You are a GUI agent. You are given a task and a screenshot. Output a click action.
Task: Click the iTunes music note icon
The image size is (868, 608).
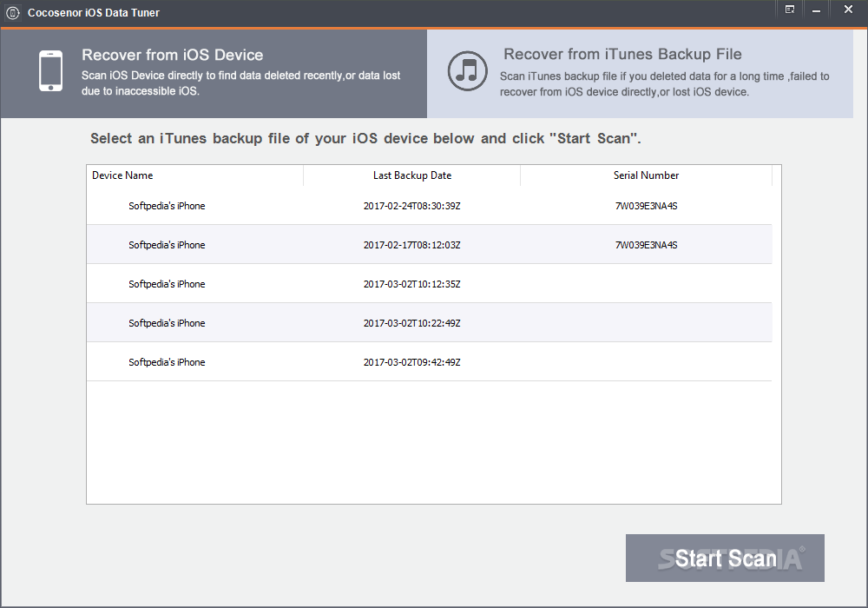tap(468, 71)
